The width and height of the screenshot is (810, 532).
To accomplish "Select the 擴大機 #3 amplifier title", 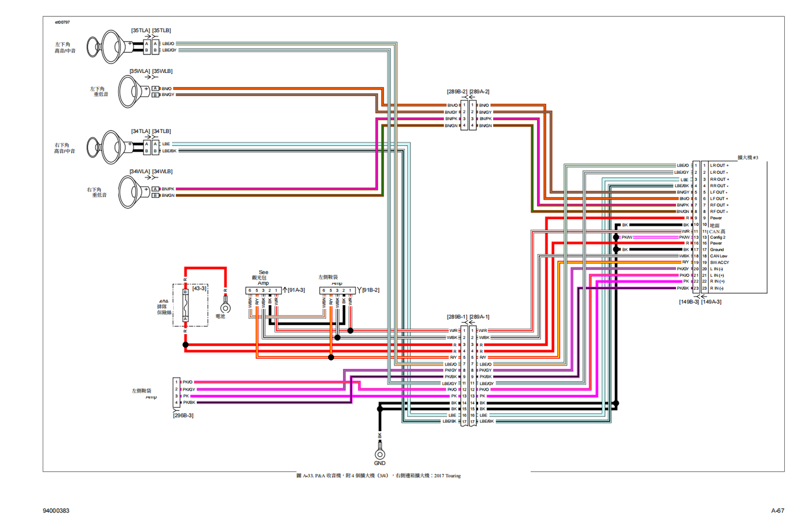I will point(748,158).
